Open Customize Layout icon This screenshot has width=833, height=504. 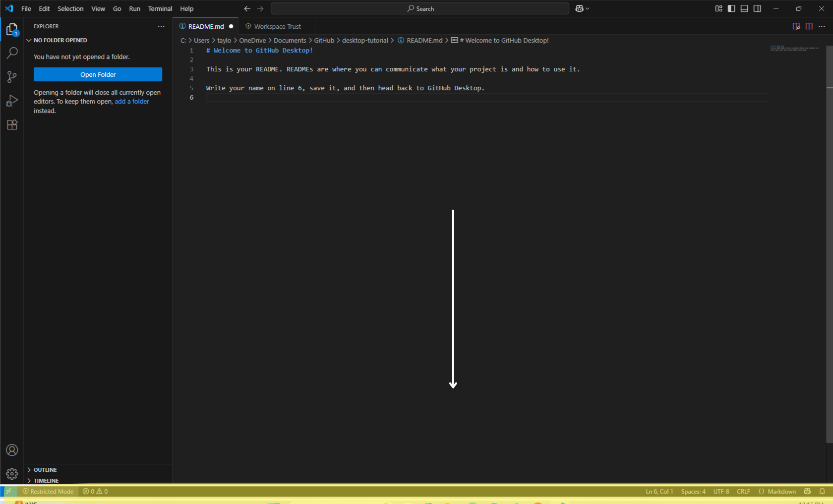coord(718,8)
